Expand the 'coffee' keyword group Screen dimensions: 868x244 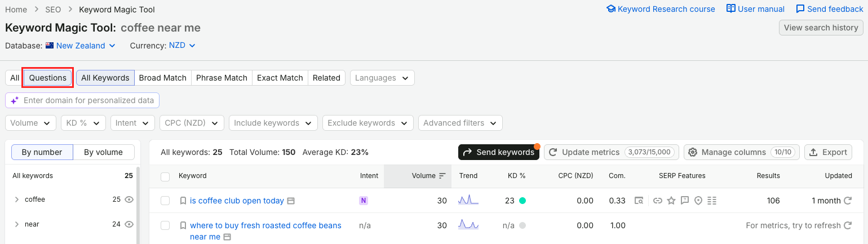[17, 199]
